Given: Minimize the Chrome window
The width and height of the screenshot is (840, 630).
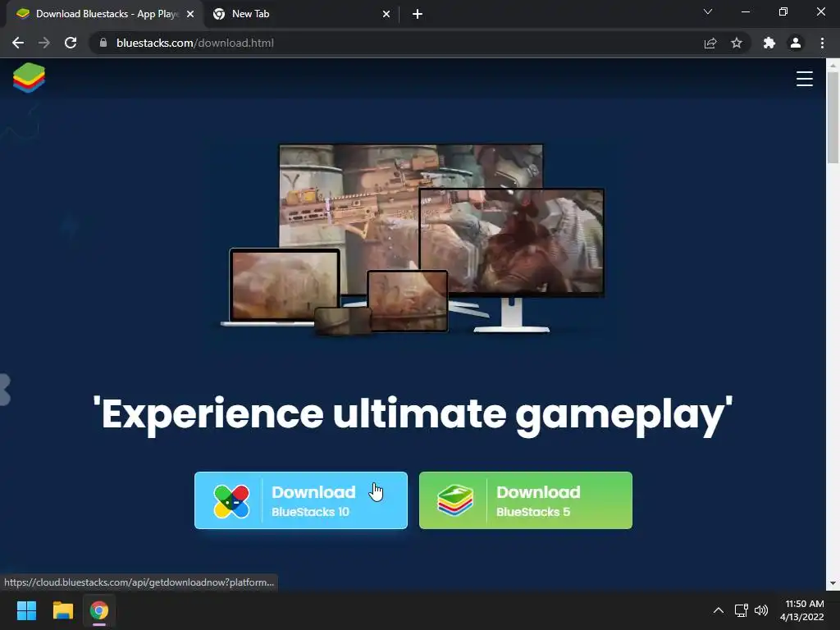Looking at the screenshot, I should pyautogui.click(x=745, y=11).
